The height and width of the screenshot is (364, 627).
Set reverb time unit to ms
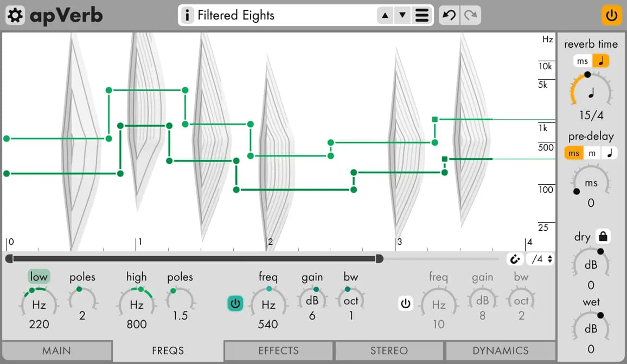point(583,61)
